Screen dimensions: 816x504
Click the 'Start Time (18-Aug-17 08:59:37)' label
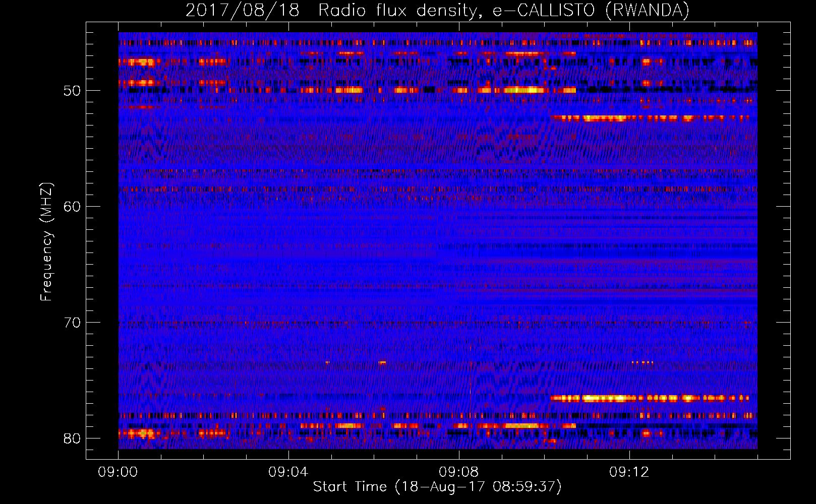[437, 487]
